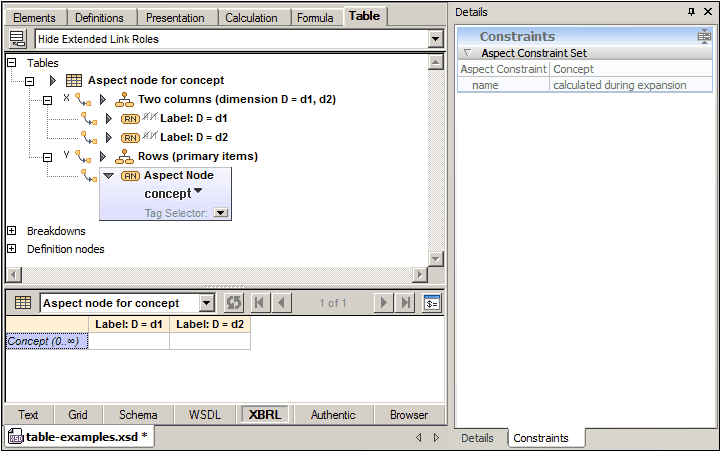The height and width of the screenshot is (452, 721).
Task: Click the parameter values icon in preview toolbar
Action: (x=431, y=303)
